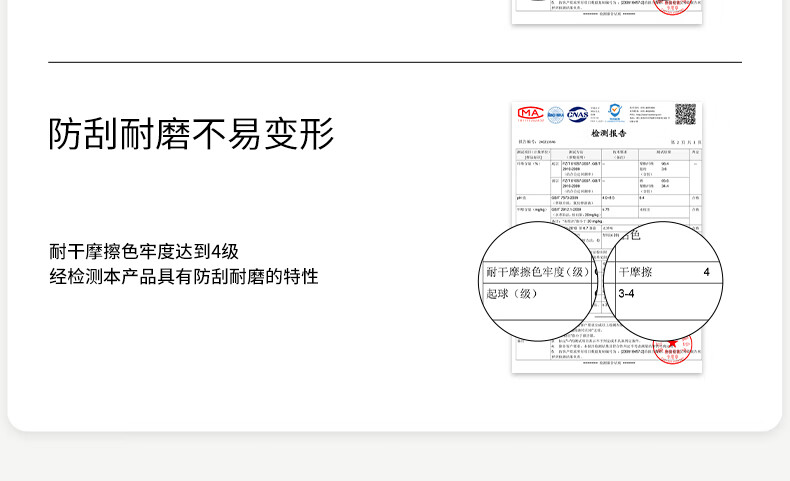The image size is (790, 481).
Task: Click the heading 防刮耐磨不易变形
Action: tap(191, 134)
